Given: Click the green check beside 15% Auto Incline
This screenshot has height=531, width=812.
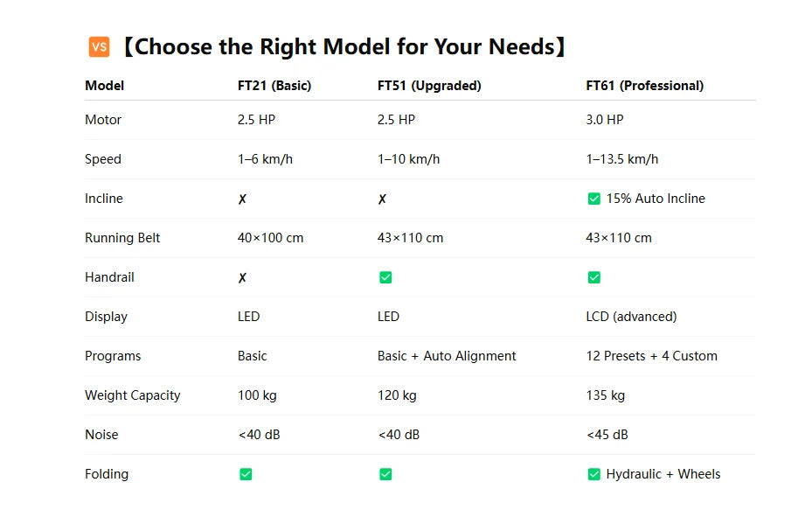Looking at the screenshot, I should pyautogui.click(x=594, y=199).
